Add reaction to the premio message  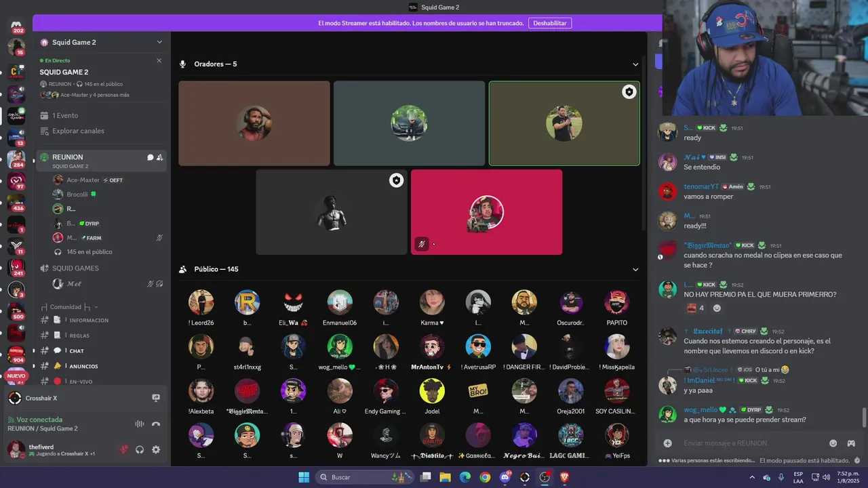[x=717, y=308]
